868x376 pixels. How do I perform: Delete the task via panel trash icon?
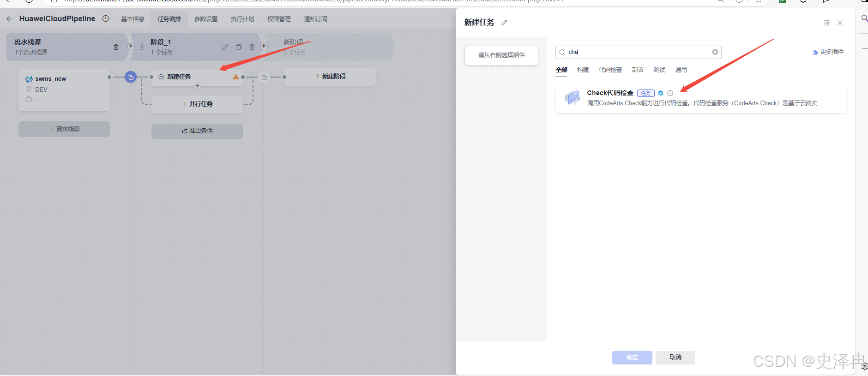pos(826,23)
